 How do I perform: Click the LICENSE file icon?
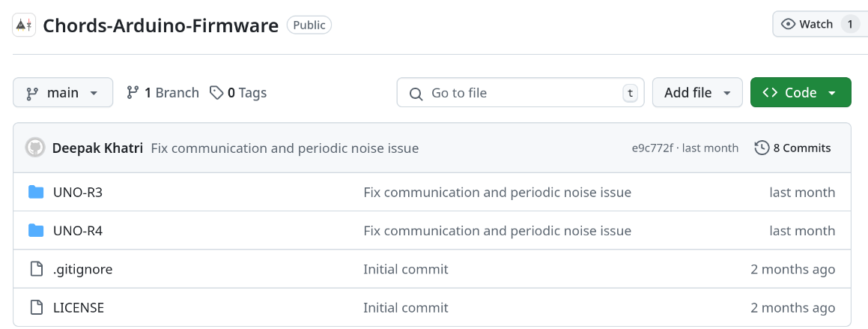pyautogui.click(x=36, y=307)
